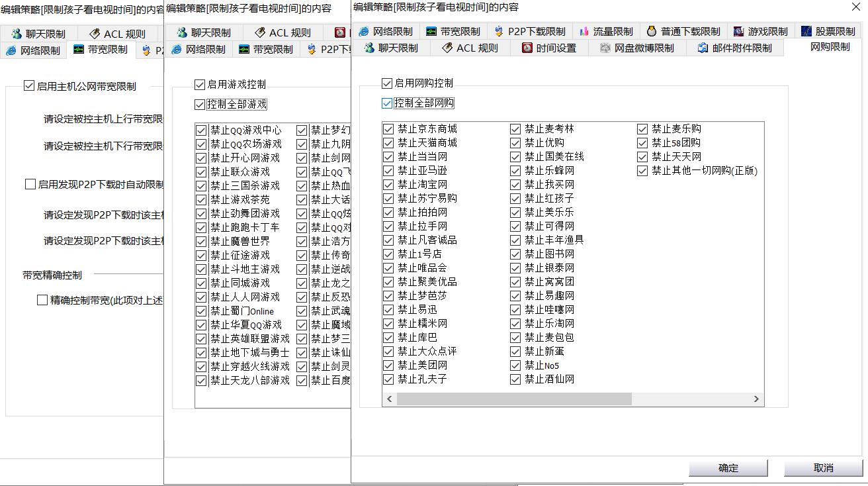Click 带宽限制 icon in middle window
Viewport: 868px width, 486px height.
tap(244, 49)
